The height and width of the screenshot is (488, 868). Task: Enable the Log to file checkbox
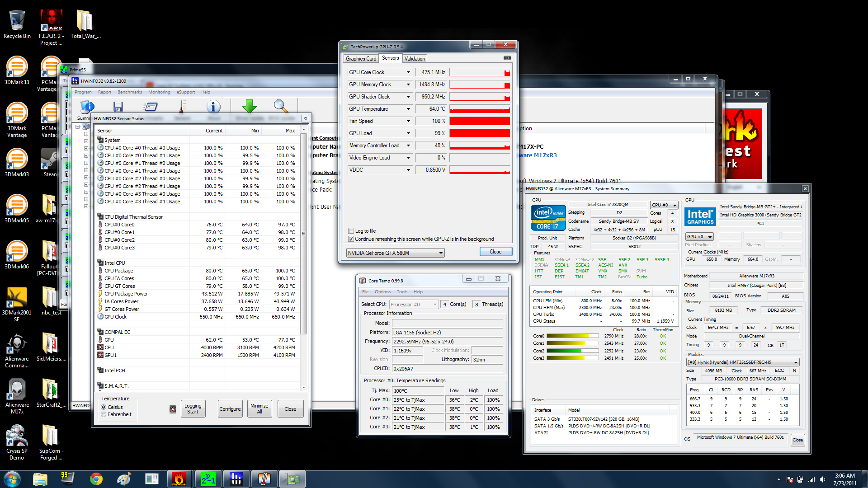[351, 231]
